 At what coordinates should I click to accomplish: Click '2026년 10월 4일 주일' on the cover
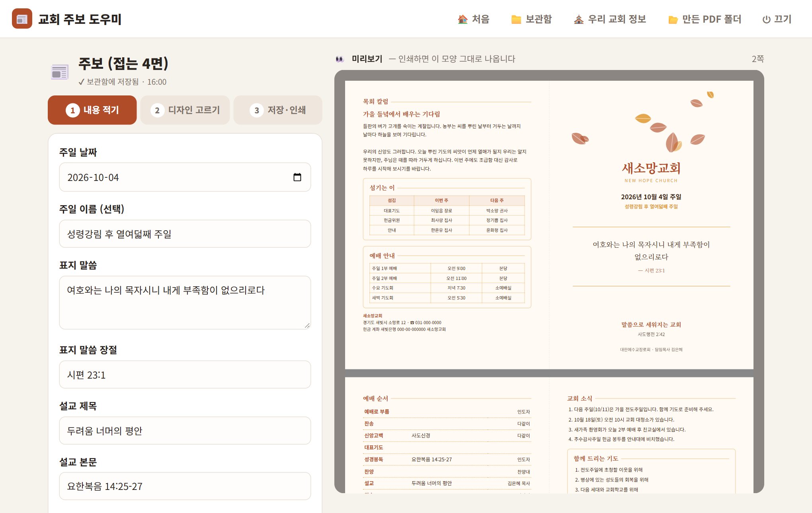[x=651, y=197]
